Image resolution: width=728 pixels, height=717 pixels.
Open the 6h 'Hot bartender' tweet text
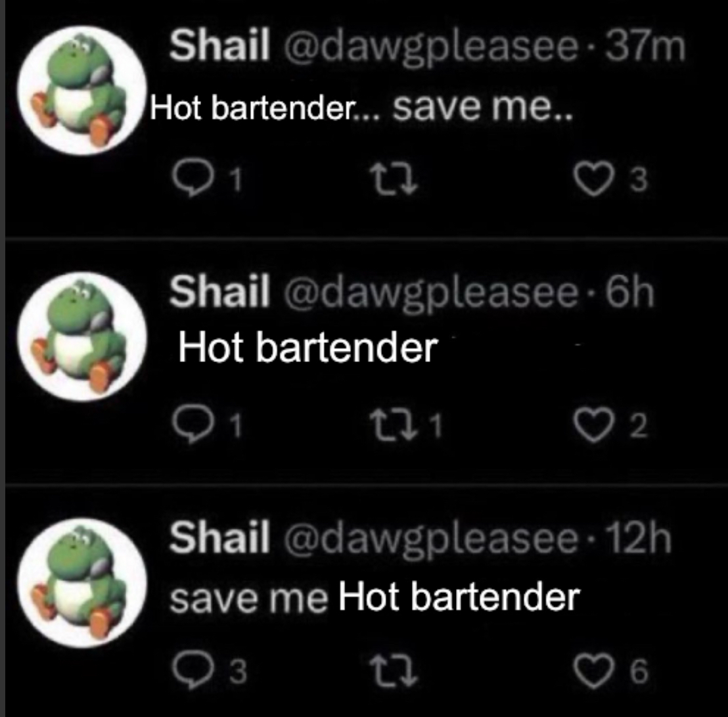click(x=307, y=348)
